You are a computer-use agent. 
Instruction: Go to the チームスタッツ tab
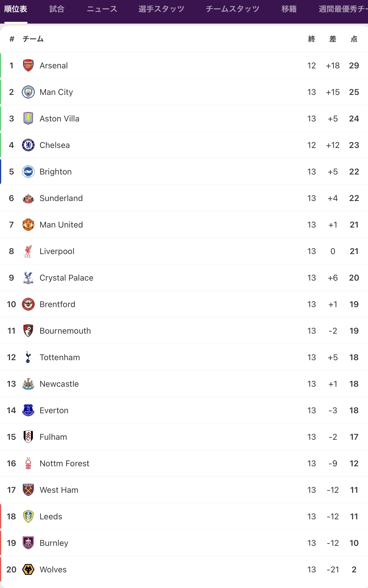(232, 9)
